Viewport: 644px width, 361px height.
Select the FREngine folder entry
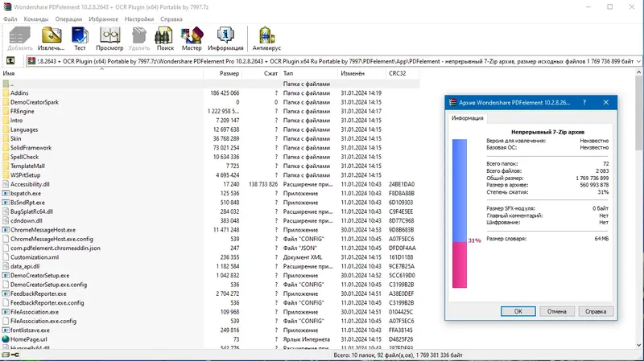(23, 111)
